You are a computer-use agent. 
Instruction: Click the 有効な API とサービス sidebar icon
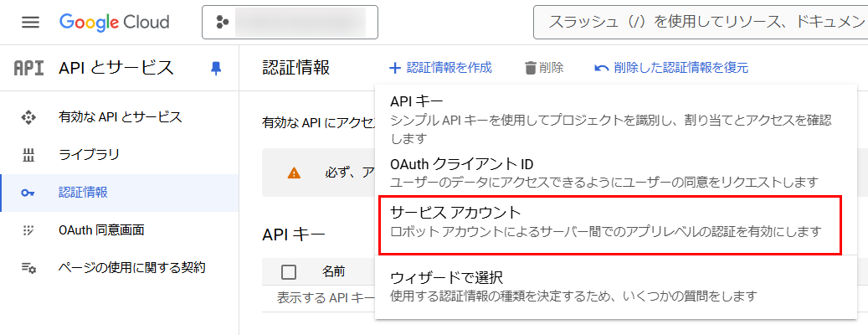coord(28,117)
